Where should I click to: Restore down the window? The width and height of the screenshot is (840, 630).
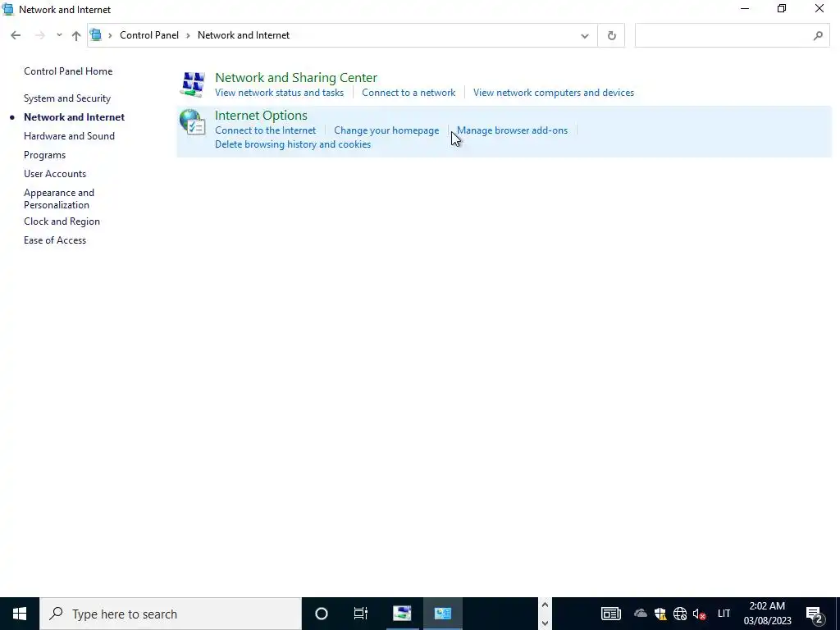pyautogui.click(x=782, y=8)
